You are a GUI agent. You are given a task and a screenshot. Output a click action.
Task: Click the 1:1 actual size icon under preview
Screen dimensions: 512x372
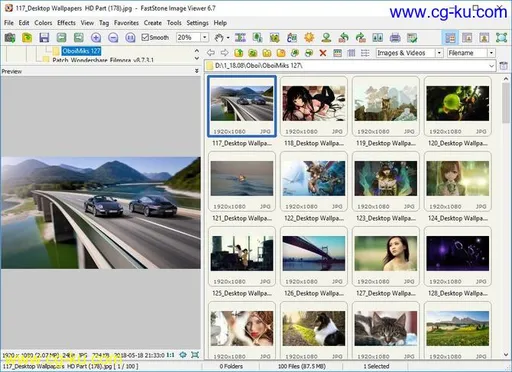(170, 355)
